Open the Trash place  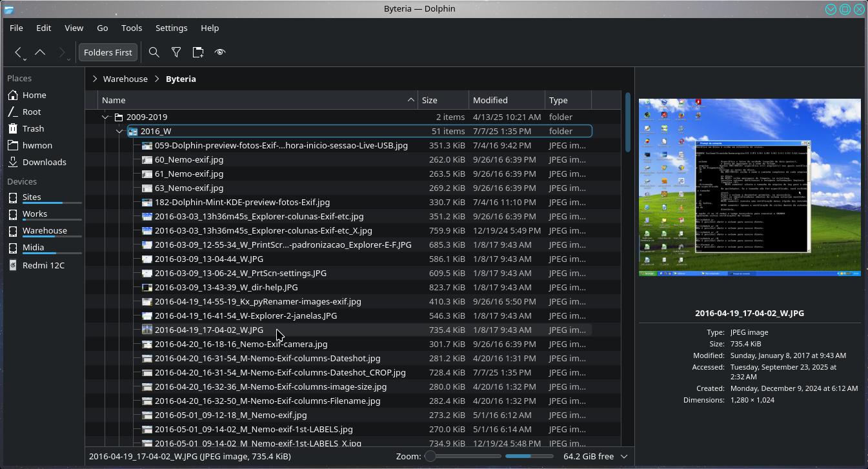pyautogui.click(x=33, y=128)
